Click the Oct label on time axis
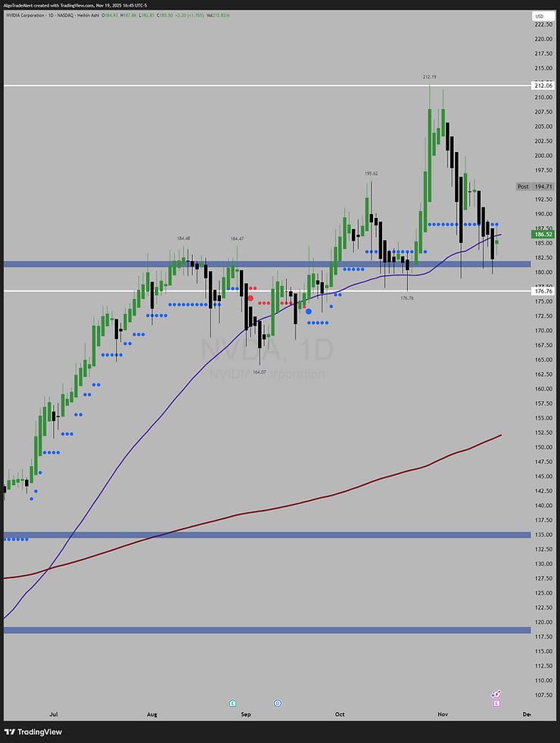The image size is (560, 743). [340, 714]
